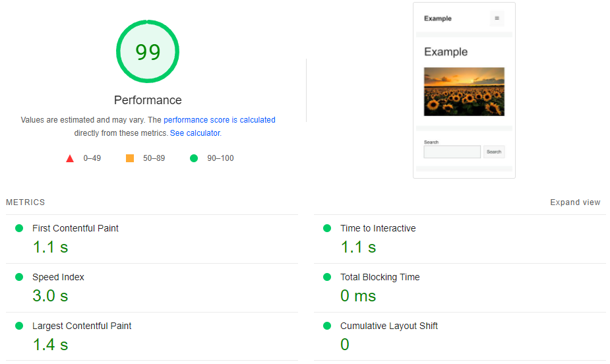Click the green dot beside Total Blocking Time
Screen dimensions: 610x364
(327, 277)
